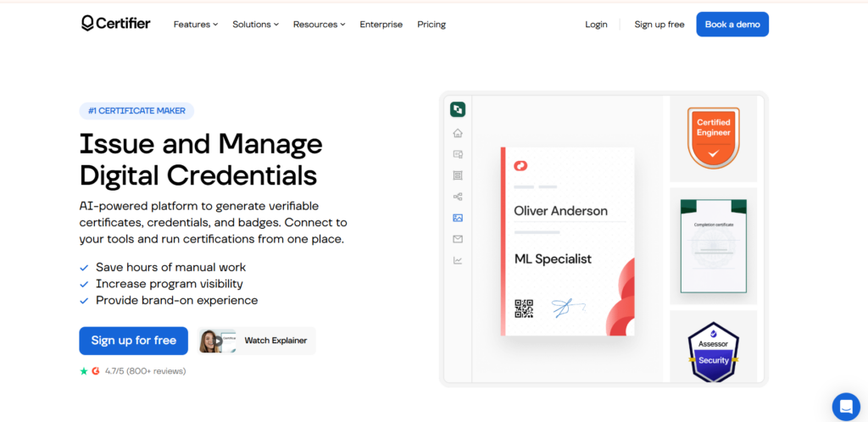Click the Sign up for free button
868x422 pixels.
(x=133, y=341)
